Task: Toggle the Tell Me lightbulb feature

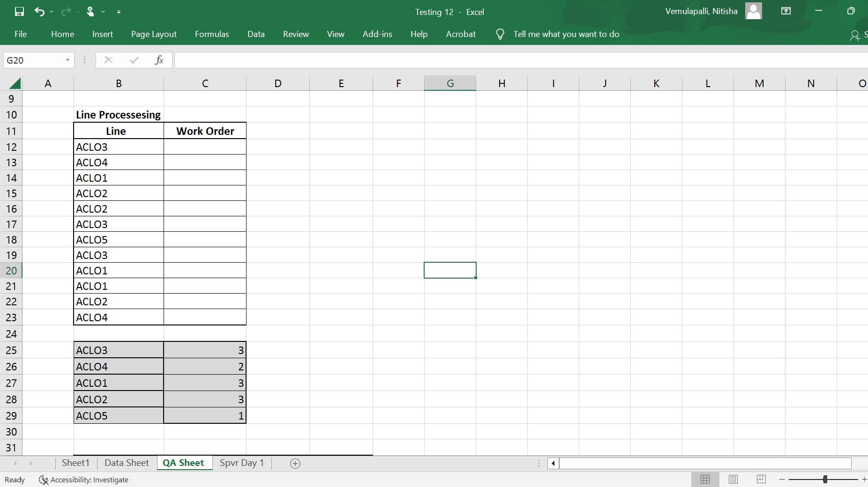Action: (500, 34)
